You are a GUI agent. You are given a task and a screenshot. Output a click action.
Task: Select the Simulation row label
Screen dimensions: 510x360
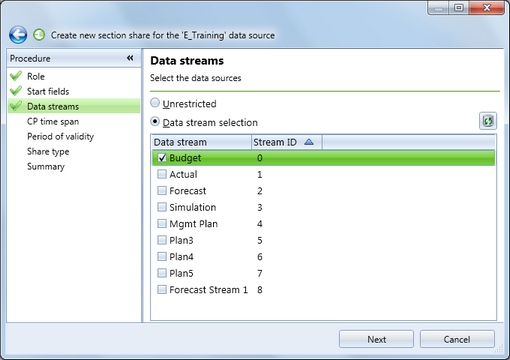click(x=193, y=207)
